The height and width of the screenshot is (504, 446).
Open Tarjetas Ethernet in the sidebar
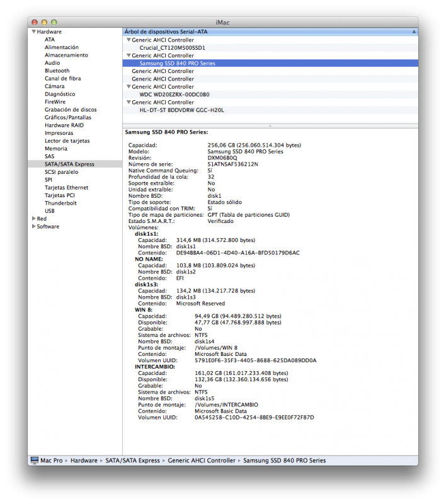(66, 187)
